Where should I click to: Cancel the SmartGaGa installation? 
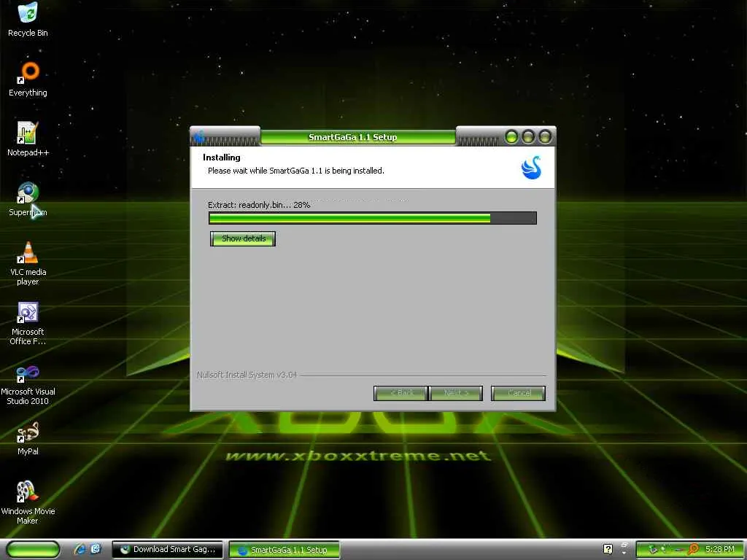coord(519,393)
